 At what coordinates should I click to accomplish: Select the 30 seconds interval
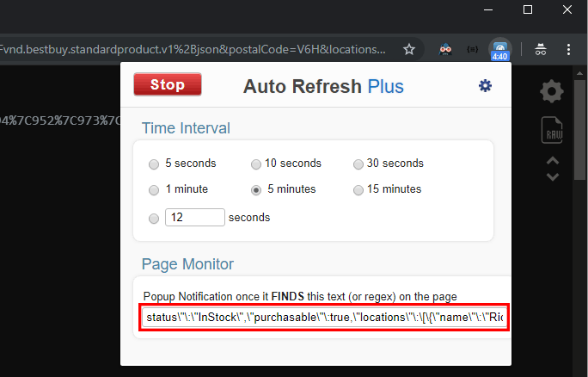pos(358,164)
